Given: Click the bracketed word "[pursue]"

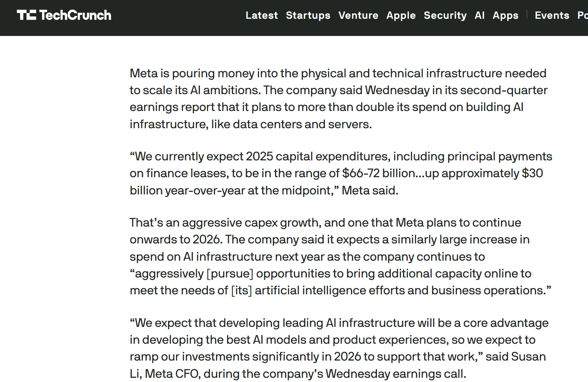Looking at the screenshot, I should pos(230,273).
